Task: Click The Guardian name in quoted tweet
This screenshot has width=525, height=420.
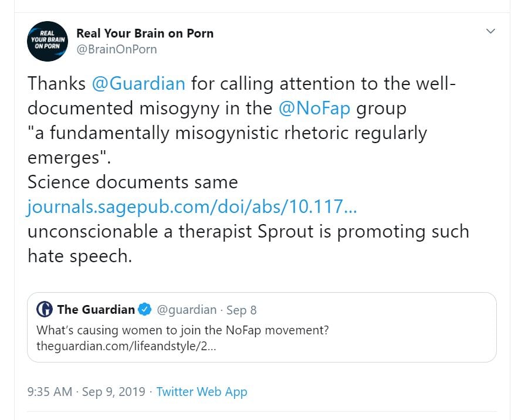Action: (x=96, y=309)
